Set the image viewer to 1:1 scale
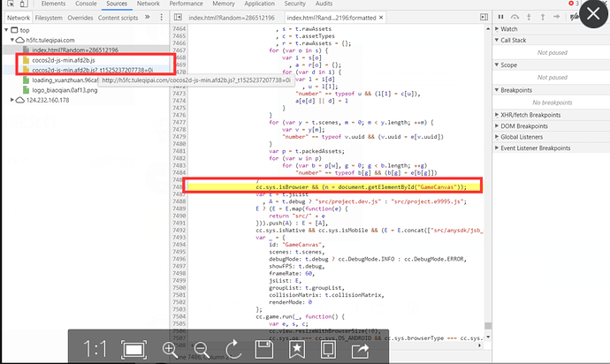 pyautogui.click(x=95, y=349)
